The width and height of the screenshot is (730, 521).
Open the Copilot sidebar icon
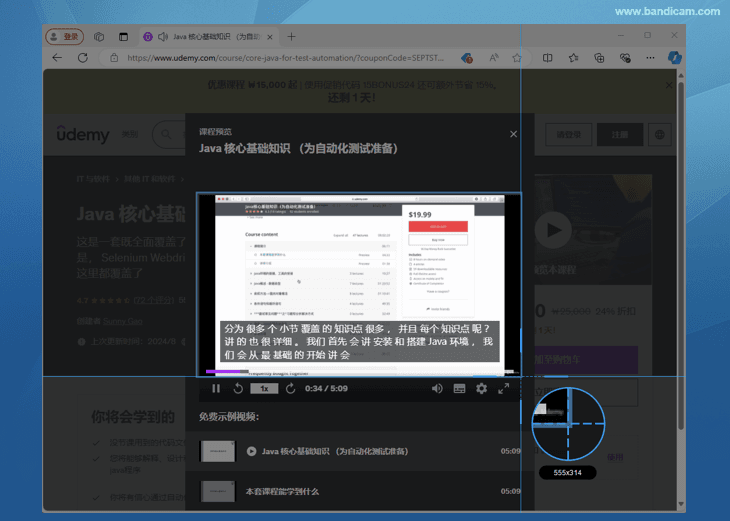point(675,58)
